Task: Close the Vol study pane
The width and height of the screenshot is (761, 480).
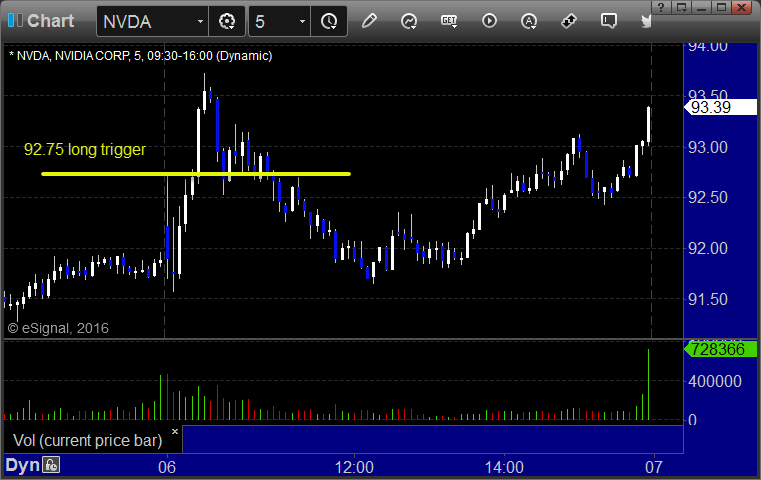Action: click(x=175, y=431)
